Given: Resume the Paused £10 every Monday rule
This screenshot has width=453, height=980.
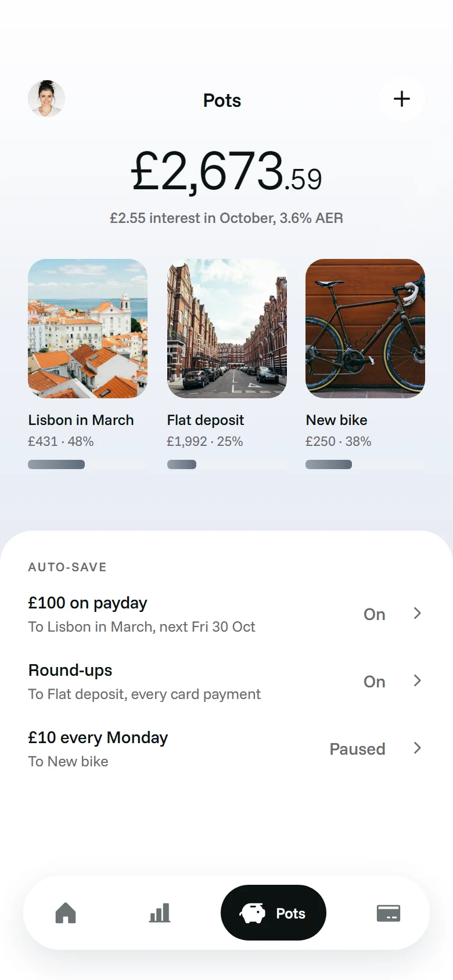Looking at the screenshot, I should coord(357,749).
